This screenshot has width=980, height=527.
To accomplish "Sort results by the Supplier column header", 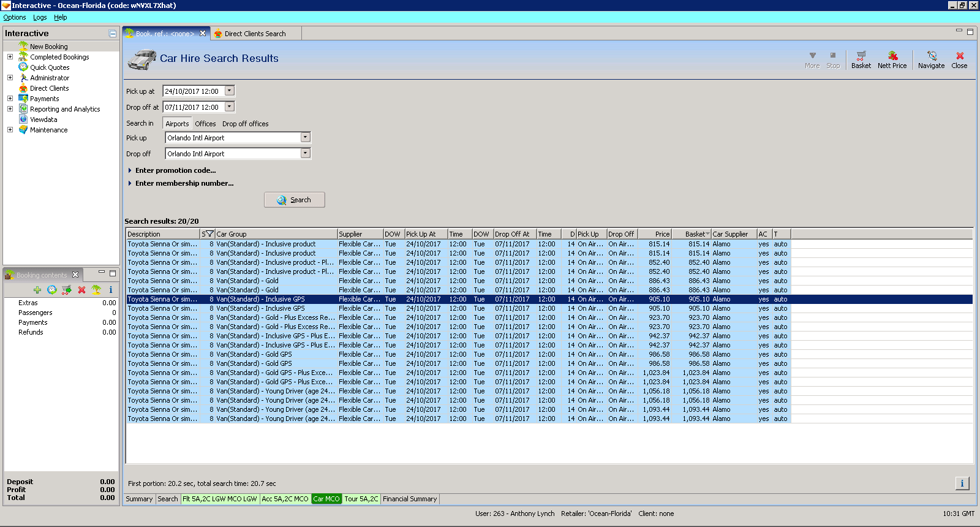I will point(360,234).
